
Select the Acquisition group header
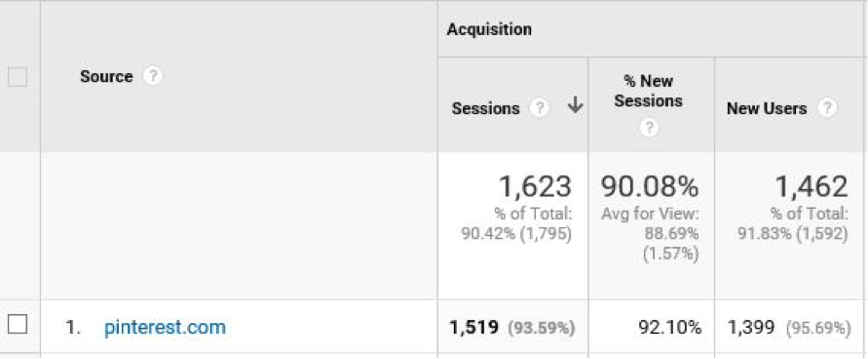click(x=489, y=29)
